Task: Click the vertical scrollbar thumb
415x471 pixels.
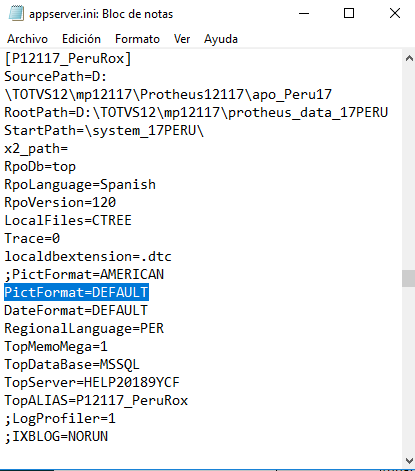Action: [409, 278]
